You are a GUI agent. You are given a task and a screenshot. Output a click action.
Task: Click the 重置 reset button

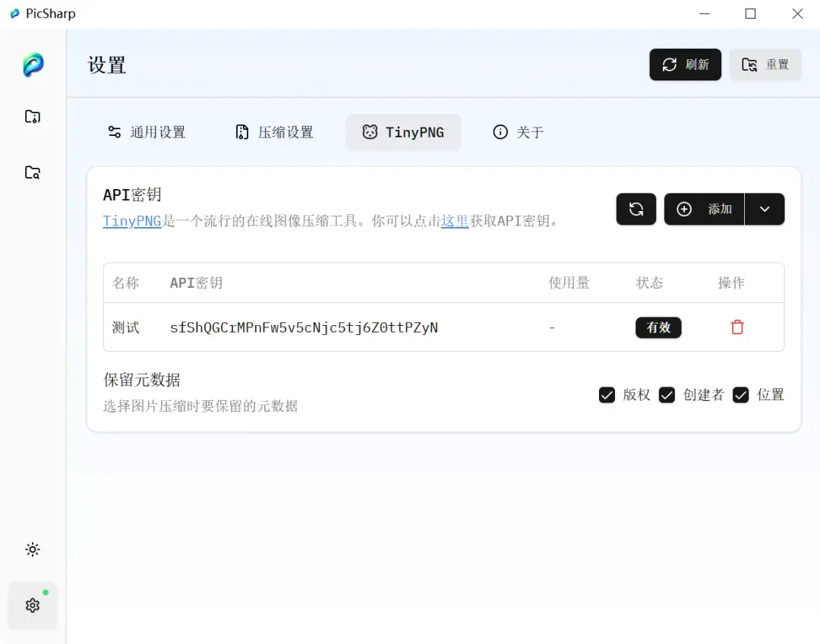click(x=765, y=65)
